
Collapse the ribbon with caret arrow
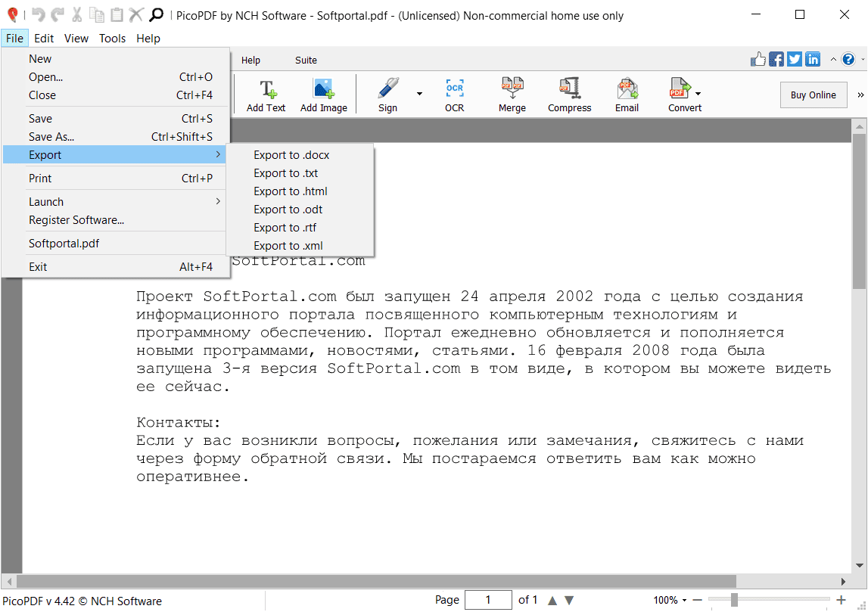coord(833,59)
